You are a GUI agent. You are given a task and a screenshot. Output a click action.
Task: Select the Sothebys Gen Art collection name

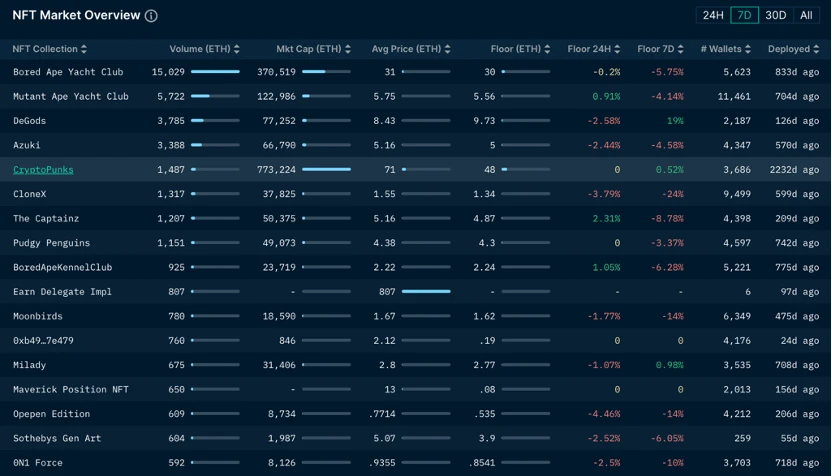coord(57,438)
